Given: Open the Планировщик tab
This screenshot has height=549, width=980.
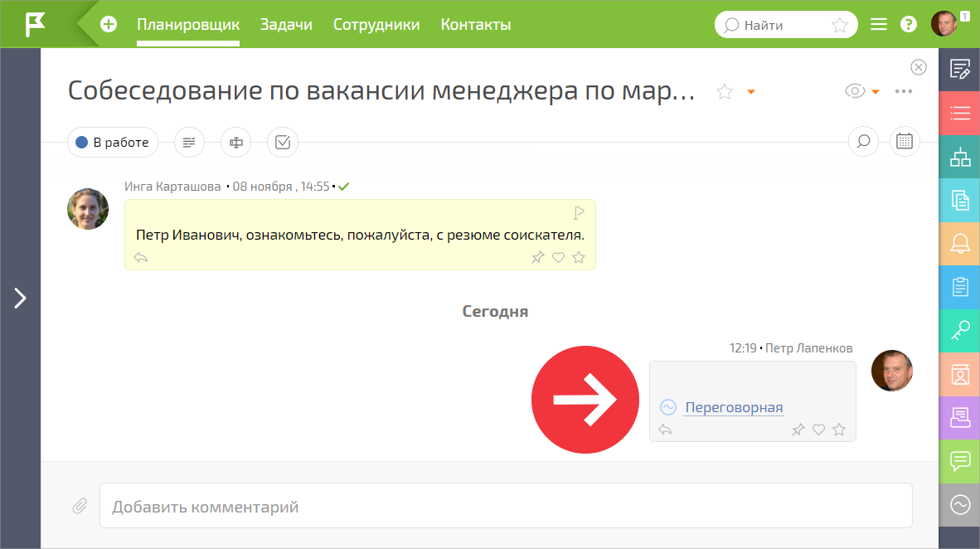Looking at the screenshot, I should pos(188,24).
